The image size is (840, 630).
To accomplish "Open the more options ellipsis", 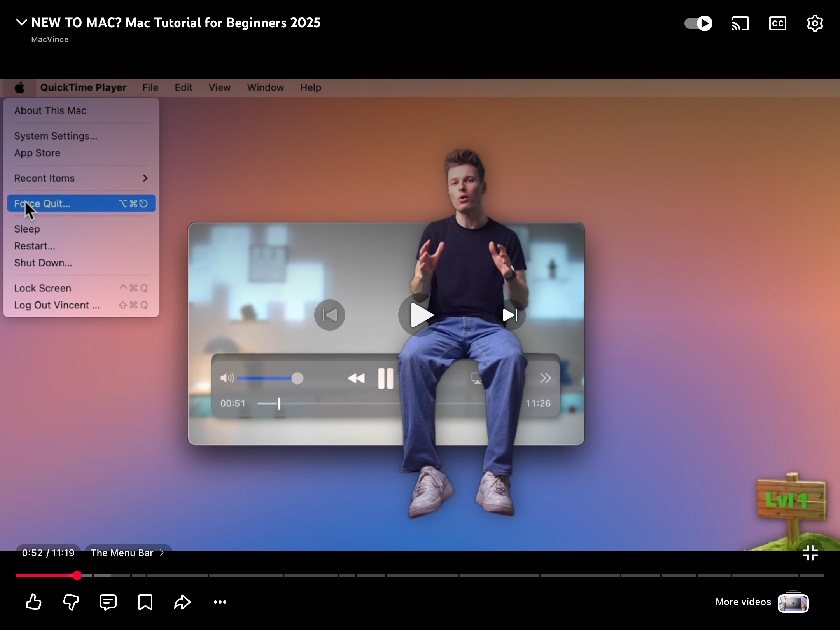I will [220, 602].
